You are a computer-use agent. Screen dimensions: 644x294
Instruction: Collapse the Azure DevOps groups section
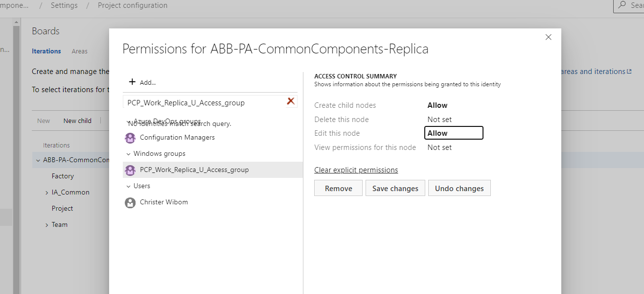click(x=128, y=122)
